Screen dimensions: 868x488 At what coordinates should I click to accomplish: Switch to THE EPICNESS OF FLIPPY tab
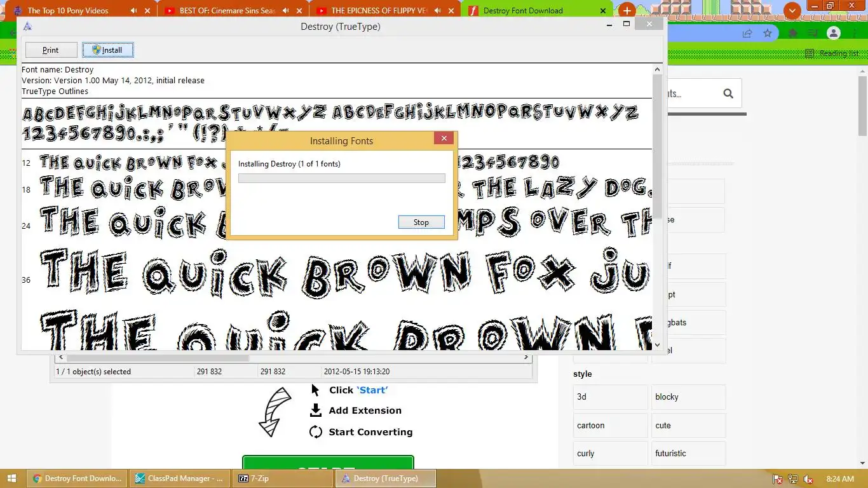[x=379, y=11]
